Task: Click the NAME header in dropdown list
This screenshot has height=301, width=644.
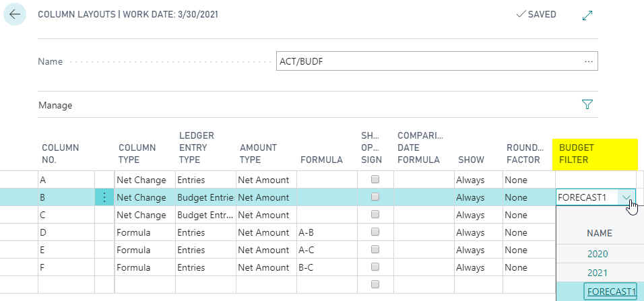Action: pos(600,233)
